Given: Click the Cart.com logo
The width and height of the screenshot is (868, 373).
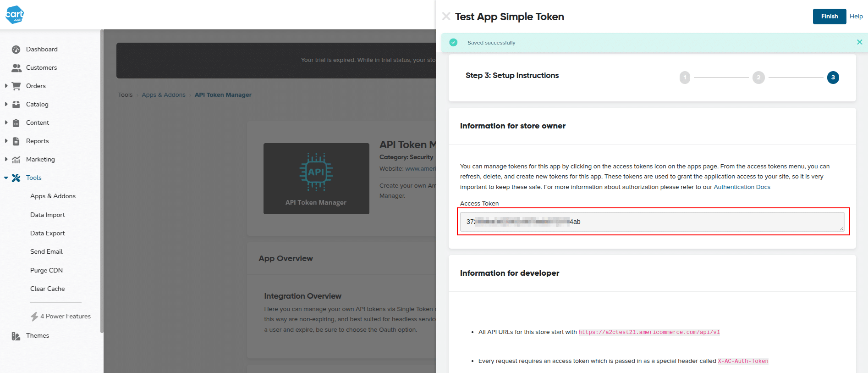Looking at the screenshot, I should point(15,15).
